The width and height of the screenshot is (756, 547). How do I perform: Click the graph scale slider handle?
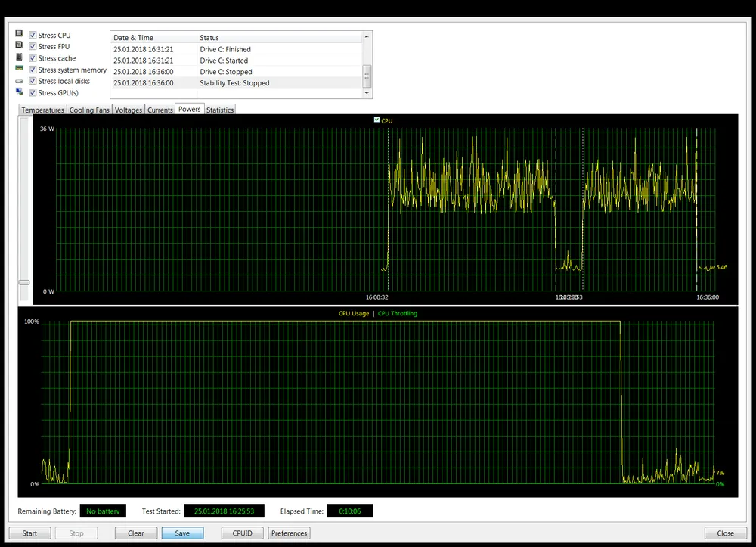[24, 282]
